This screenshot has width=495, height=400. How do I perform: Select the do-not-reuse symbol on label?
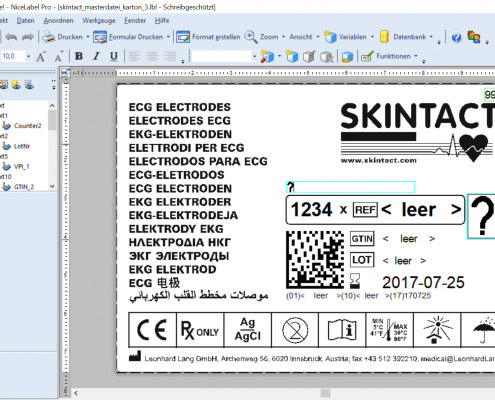coord(295,330)
